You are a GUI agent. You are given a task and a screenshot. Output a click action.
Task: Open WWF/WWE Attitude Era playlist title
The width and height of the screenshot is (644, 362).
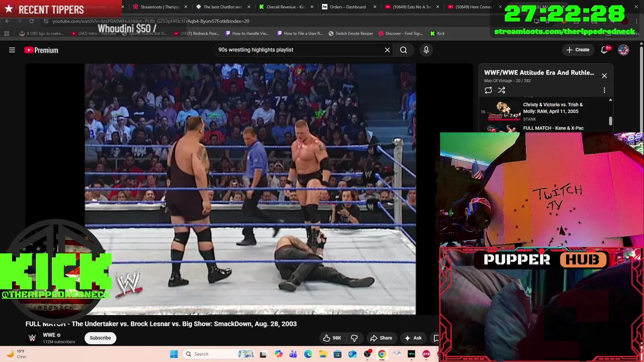tap(539, 73)
